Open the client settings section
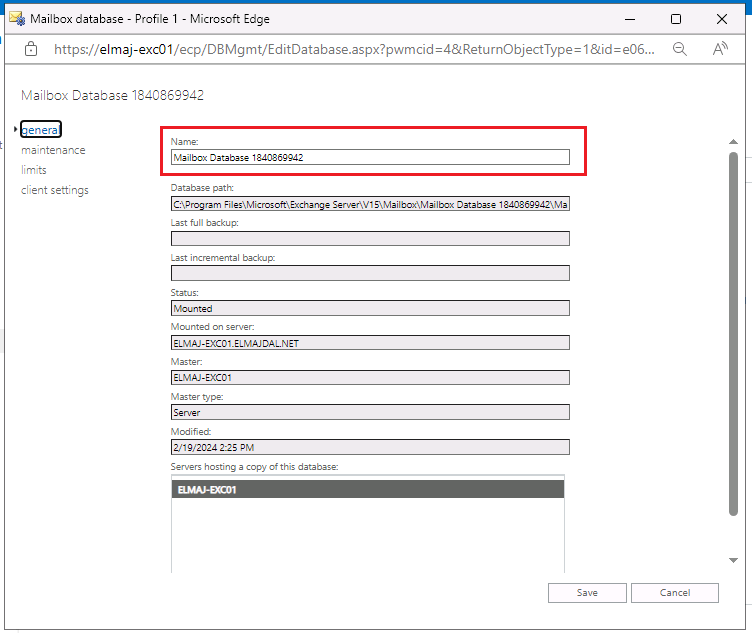 pyautogui.click(x=55, y=190)
